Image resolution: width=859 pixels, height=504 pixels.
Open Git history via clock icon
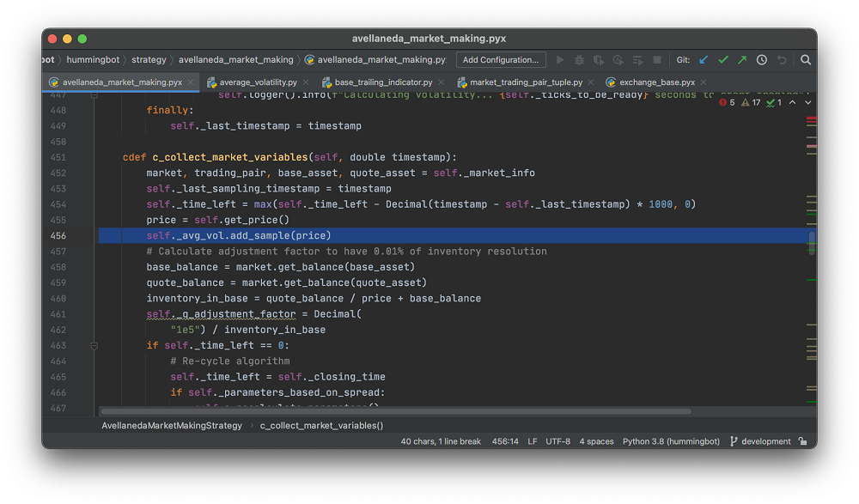pyautogui.click(x=762, y=60)
